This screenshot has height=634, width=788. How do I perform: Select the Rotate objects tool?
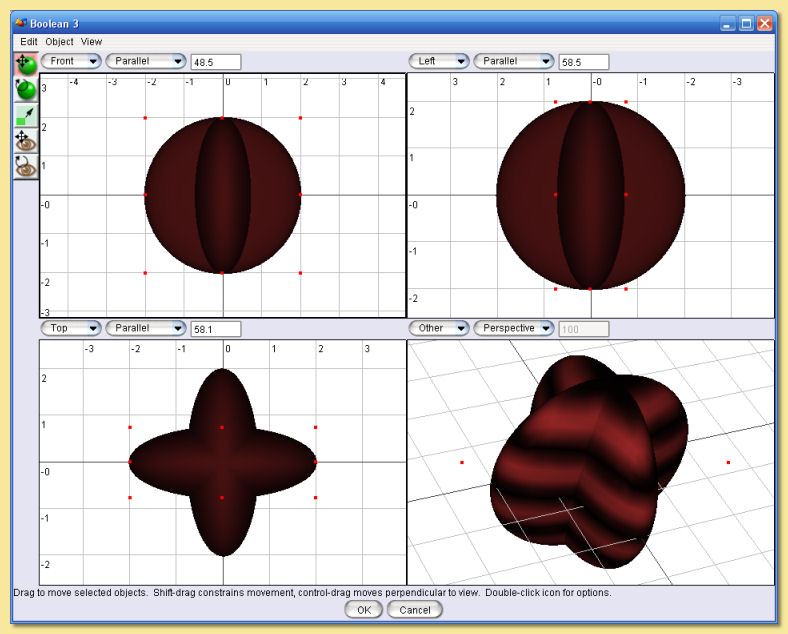click(26, 89)
